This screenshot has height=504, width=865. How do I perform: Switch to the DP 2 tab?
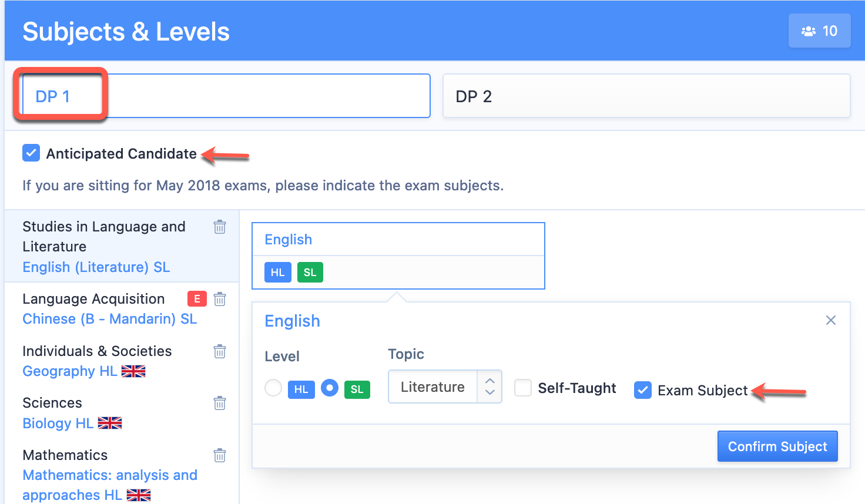pos(646,96)
